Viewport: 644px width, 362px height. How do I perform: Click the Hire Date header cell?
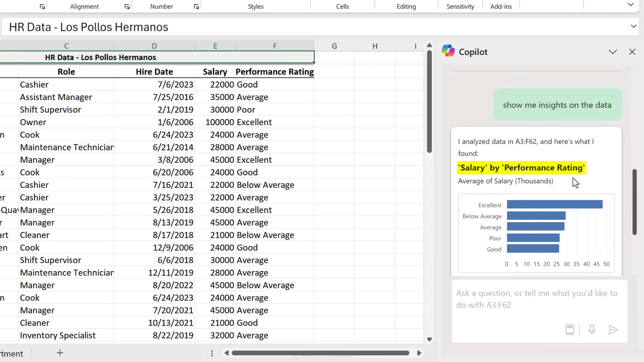tap(154, 72)
